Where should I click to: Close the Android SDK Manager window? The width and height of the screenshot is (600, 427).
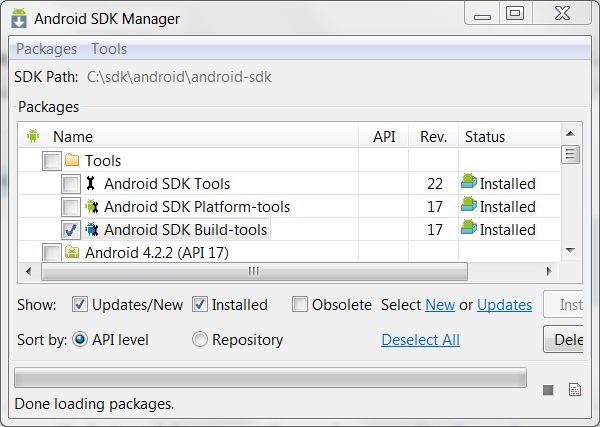coord(562,14)
